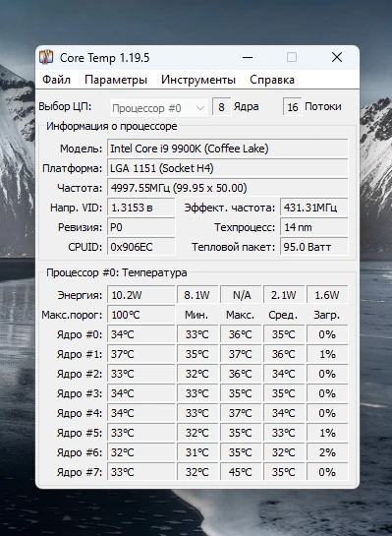392x536 pixels.
Task: Click the Ядро #7 row label
Action: point(80,472)
